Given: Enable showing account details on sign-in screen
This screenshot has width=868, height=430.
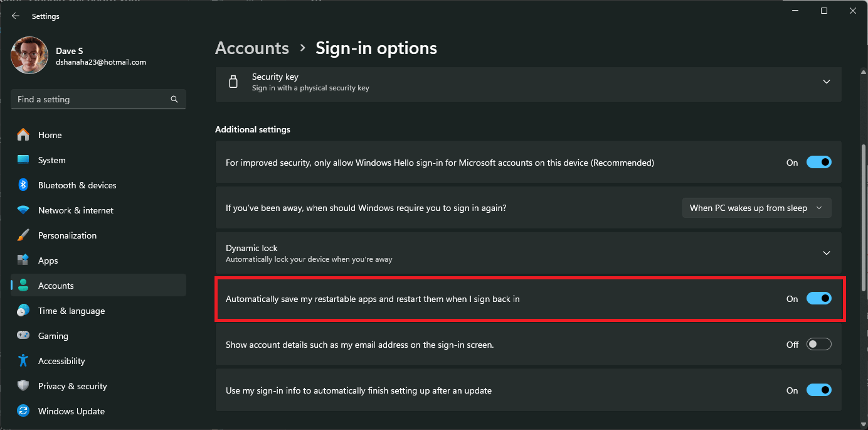Looking at the screenshot, I should point(818,345).
